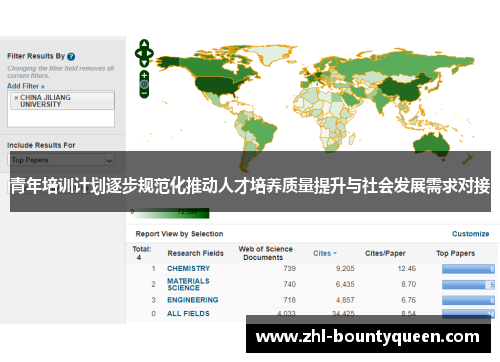The image size is (500, 362).
Task: Select the 9,205 cites value for Chemistry
Action: click(345, 268)
